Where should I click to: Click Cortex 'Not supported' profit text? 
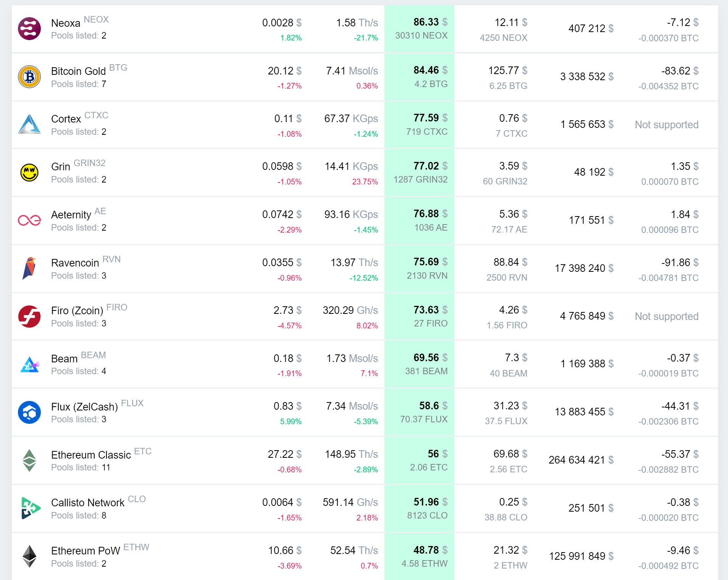(666, 125)
